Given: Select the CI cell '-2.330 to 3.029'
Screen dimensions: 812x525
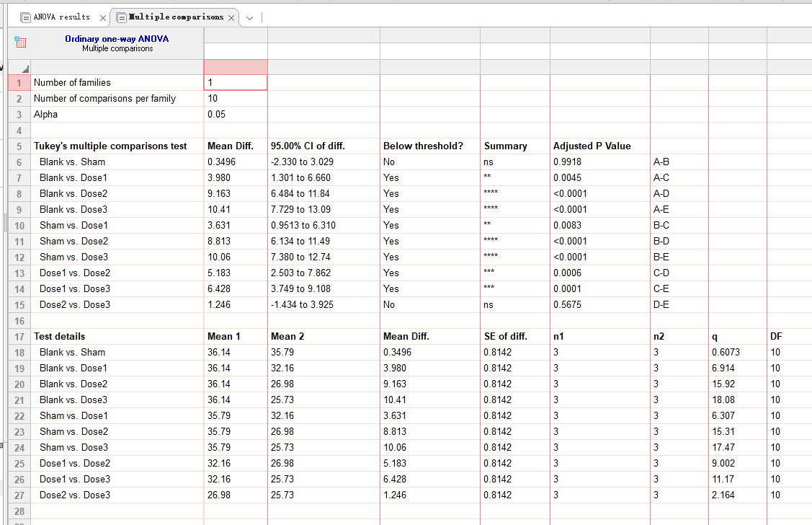Looking at the screenshot, I should pos(324,162).
